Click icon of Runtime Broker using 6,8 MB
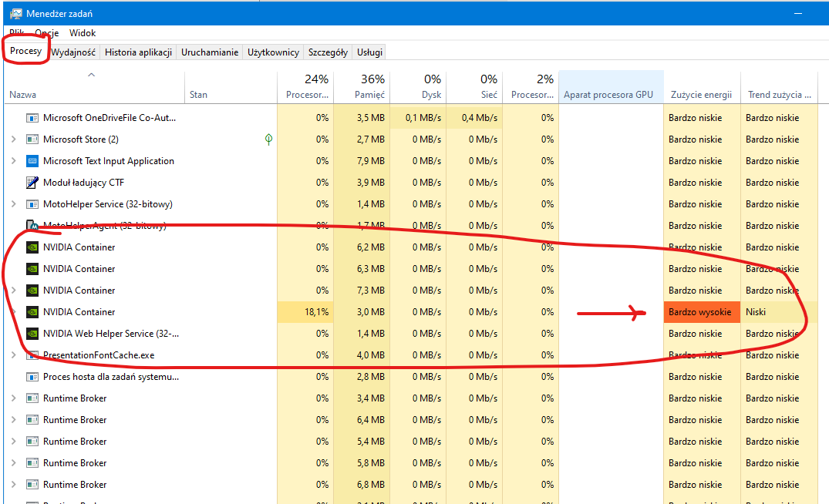 tap(32, 485)
